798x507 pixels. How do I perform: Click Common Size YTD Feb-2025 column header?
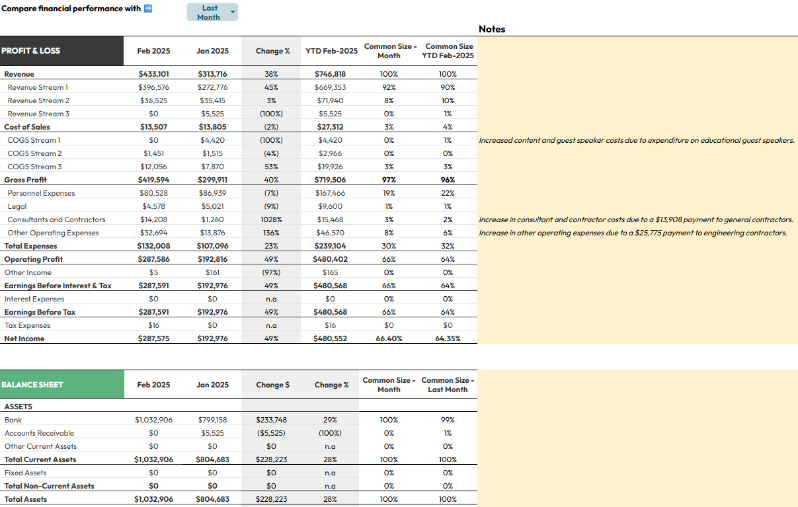[x=448, y=51]
